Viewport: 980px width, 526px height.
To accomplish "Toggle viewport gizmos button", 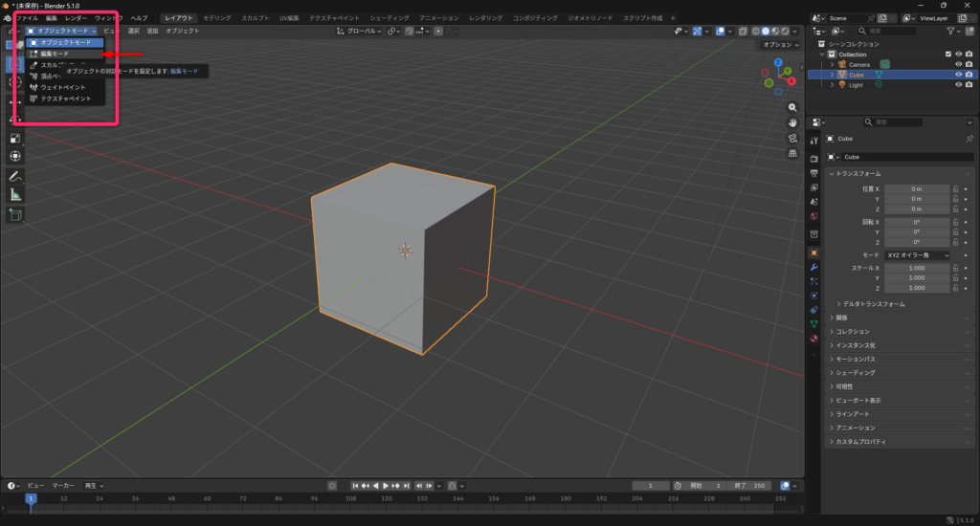I will [x=697, y=31].
